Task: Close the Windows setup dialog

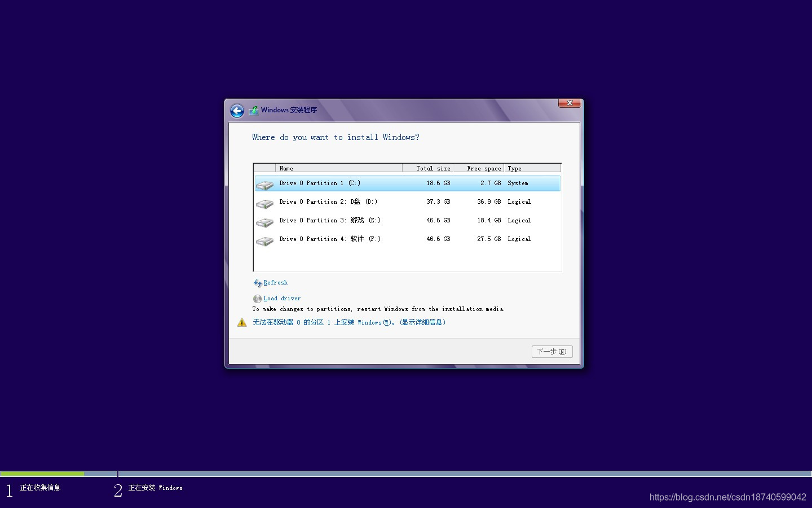Action: 570,103
